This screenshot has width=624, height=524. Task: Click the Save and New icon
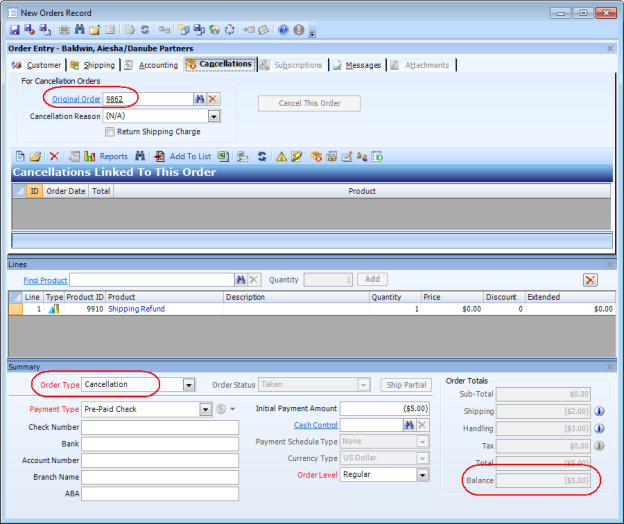click(45, 30)
